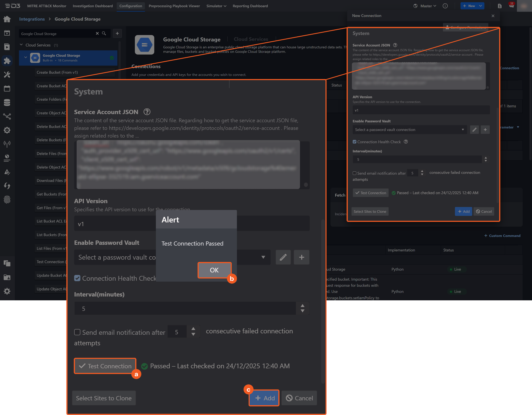Click the pencil edit password vault icon
The width and height of the screenshot is (532, 415).
(283, 257)
